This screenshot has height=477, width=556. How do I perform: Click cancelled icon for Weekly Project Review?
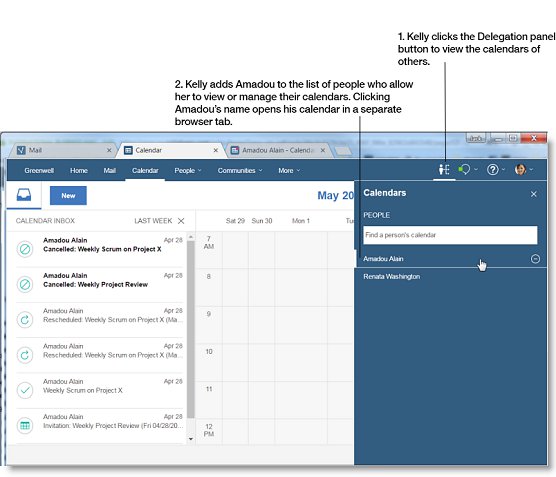click(x=25, y=284)
